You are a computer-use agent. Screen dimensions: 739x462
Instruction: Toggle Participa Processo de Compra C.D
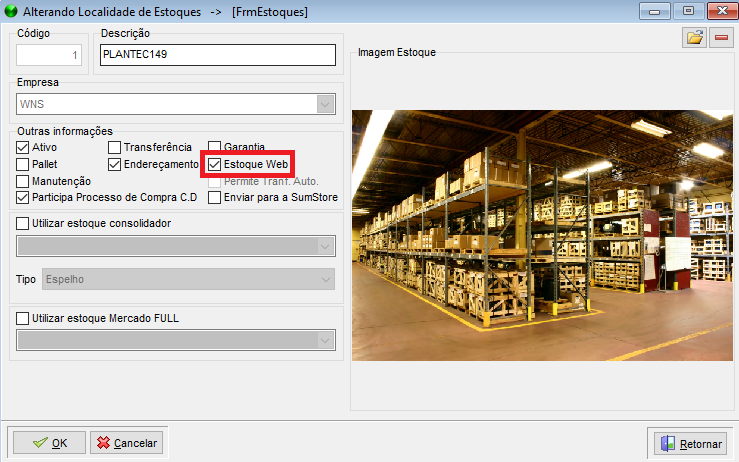pos(22,198)
